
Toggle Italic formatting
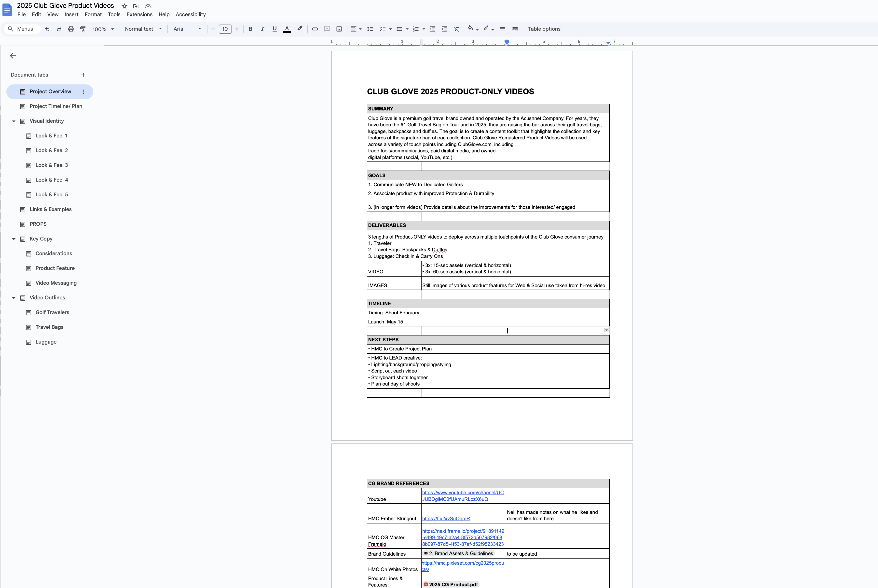coord(262,29)
